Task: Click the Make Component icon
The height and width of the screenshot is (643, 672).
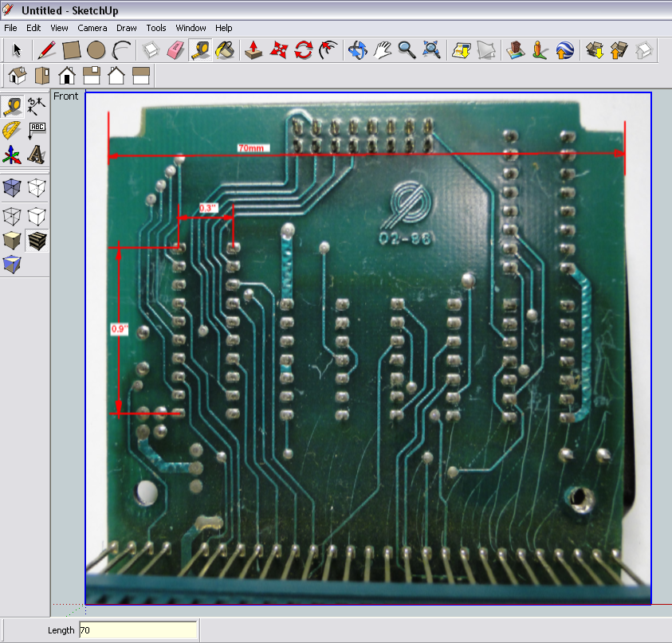Action: (151, 50)
